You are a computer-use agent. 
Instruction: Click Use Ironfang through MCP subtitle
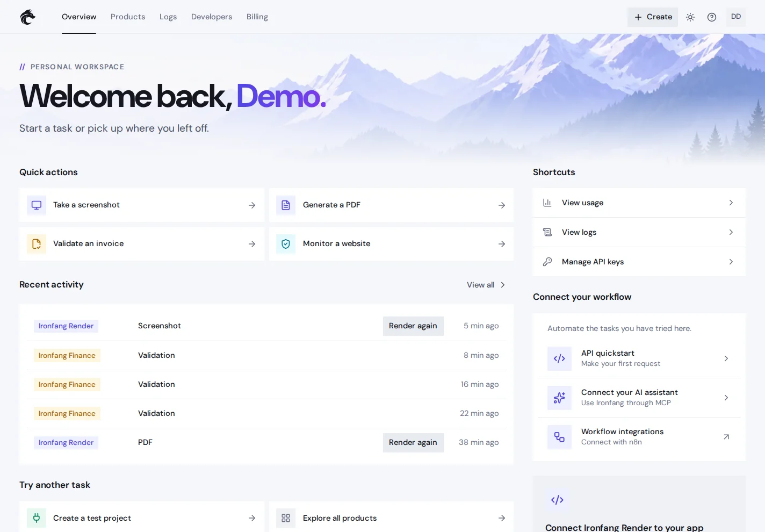pyautogui.click(x=626, y=403)
